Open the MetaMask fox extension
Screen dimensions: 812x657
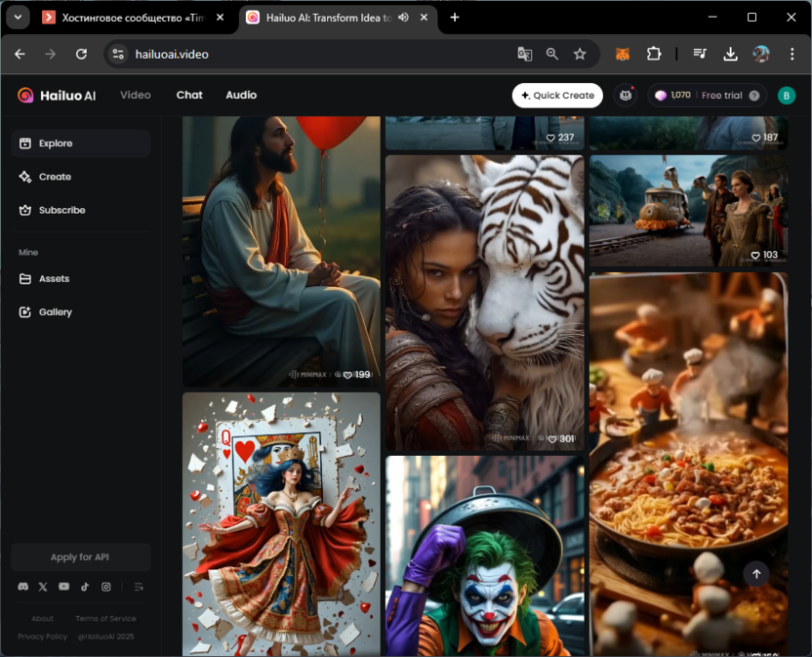point(623,55)
